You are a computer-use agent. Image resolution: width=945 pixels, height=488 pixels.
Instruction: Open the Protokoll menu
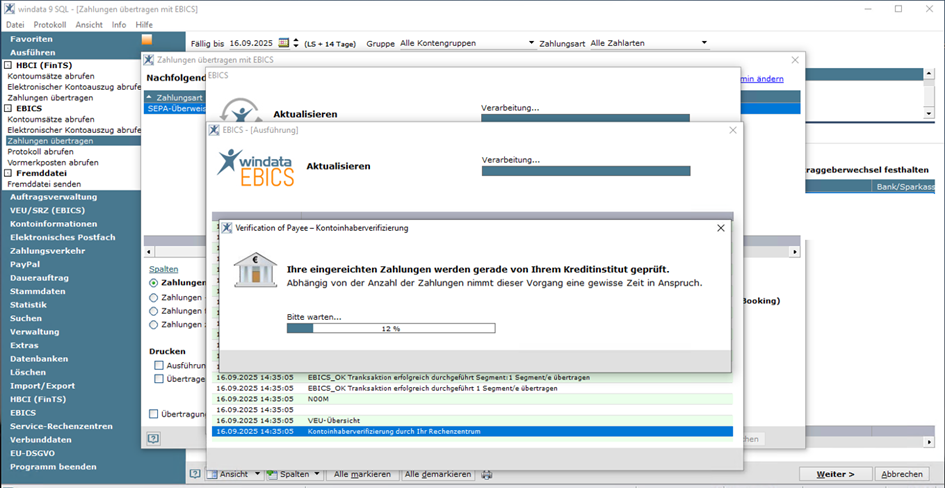pos(49,23)
